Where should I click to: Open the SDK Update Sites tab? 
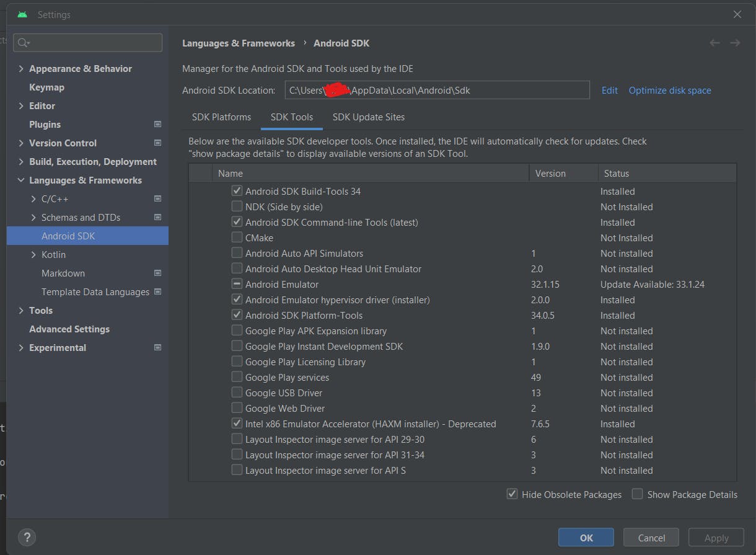pos(368,117)
